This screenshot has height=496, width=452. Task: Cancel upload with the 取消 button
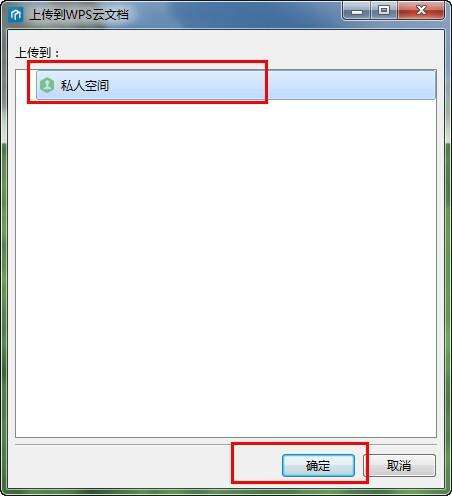[x=399, y=465]
